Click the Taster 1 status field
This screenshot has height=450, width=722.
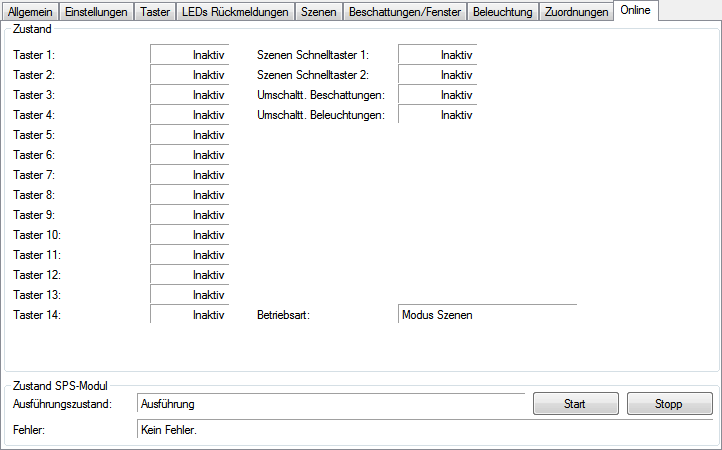tap(190, 54)
